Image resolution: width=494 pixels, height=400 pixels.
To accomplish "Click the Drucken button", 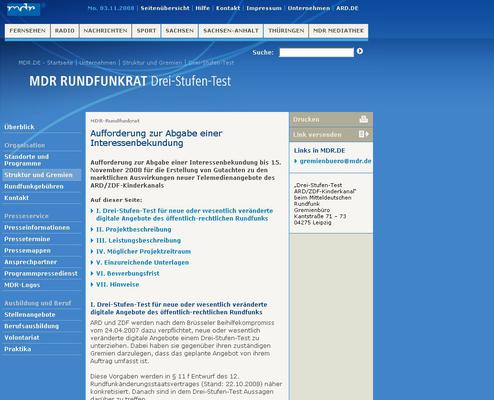I will tap(331, 119).
